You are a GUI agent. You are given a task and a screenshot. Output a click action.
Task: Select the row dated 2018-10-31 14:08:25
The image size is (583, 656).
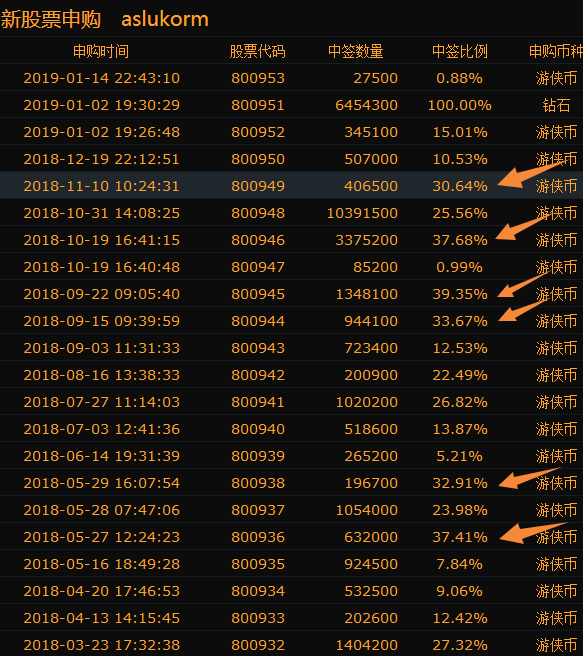click(292, 213)
